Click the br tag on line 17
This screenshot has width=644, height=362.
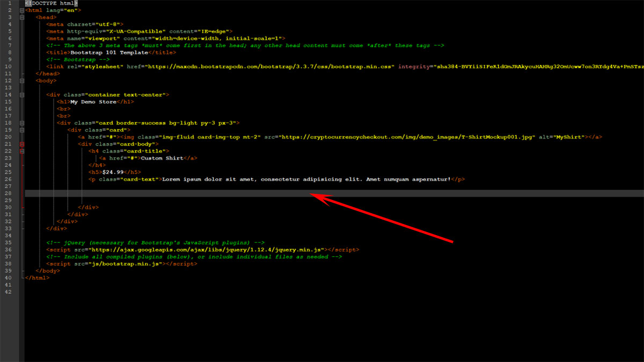pos(64,115)
